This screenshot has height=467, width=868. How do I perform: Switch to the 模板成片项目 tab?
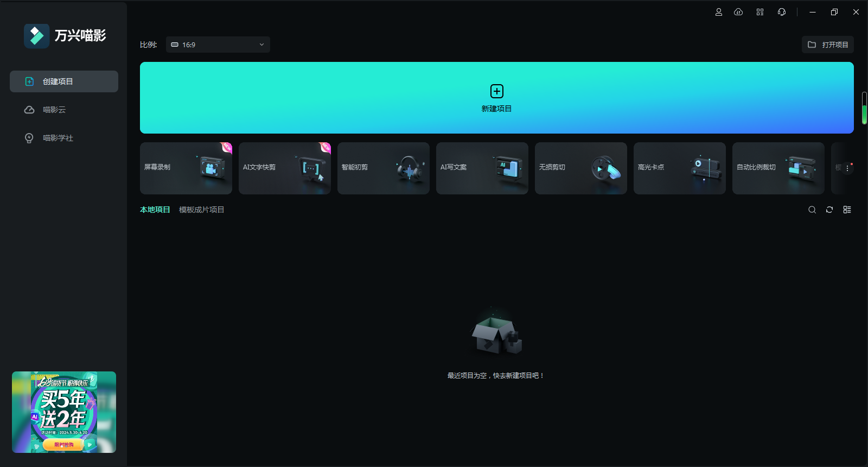tap(202, 210)
